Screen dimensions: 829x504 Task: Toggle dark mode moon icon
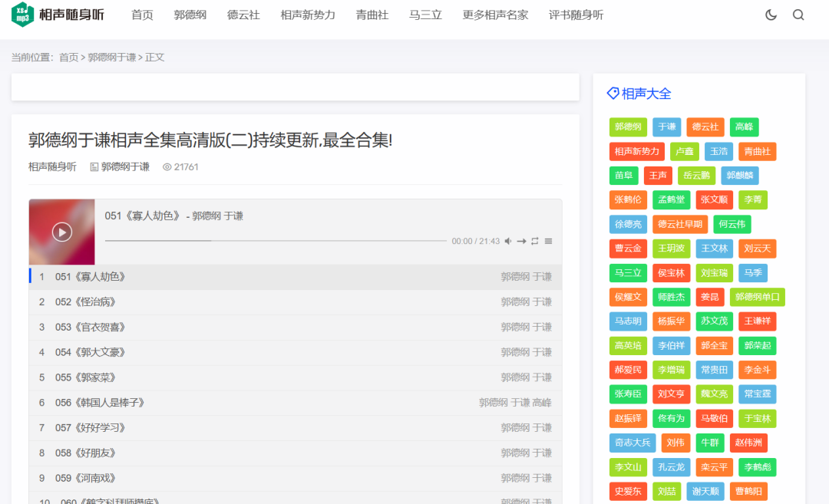pyautogui.click(x=771, y=15)
